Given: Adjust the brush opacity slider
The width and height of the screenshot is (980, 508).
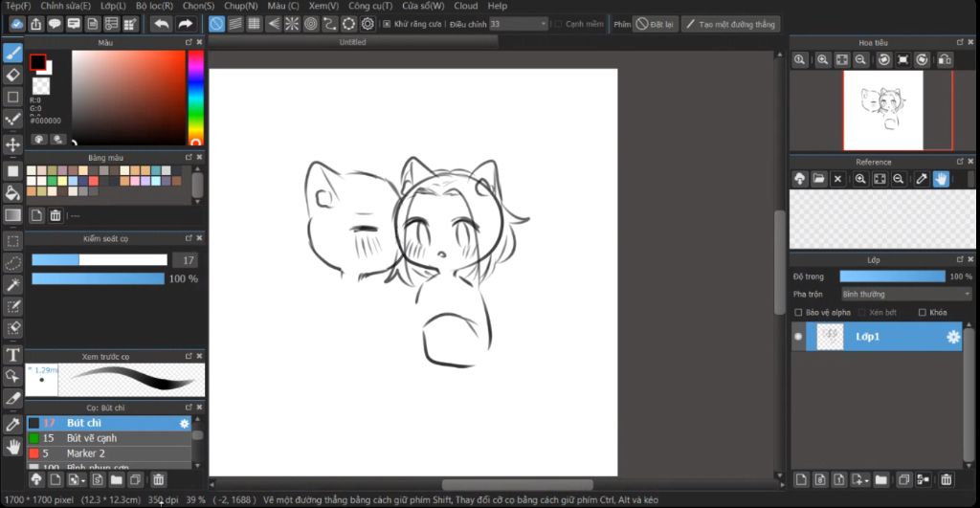Looking at the screenshot, I should click(99, 278).
